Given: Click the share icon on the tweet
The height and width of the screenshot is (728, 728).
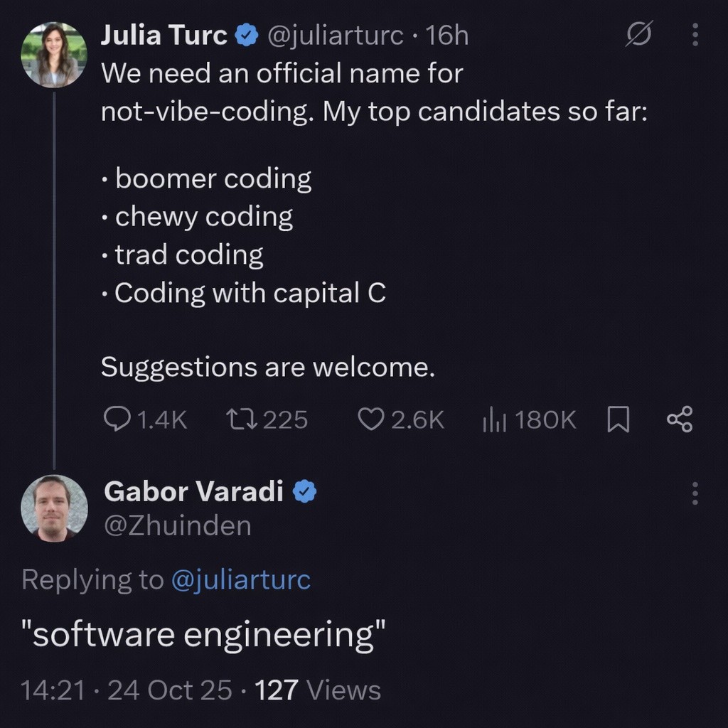Looking at the screenshot, I should pyautogui.click(x=679, y=419).
